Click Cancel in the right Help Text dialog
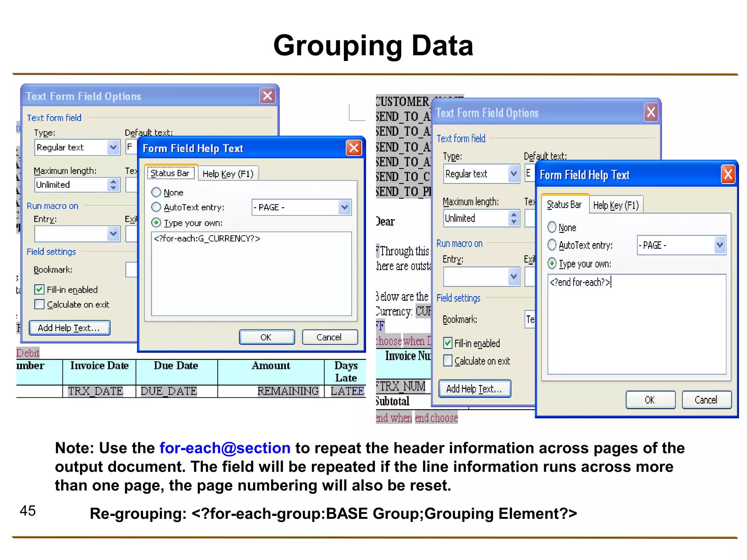Image resolution: width=747 pixels, height=560 pixels. [x=706, y=400]
